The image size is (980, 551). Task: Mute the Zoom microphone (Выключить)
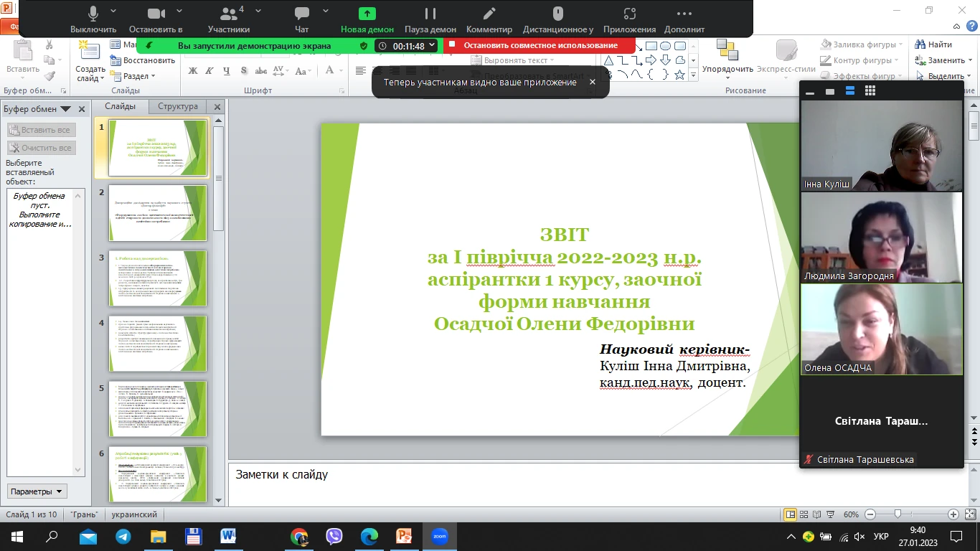93,20
